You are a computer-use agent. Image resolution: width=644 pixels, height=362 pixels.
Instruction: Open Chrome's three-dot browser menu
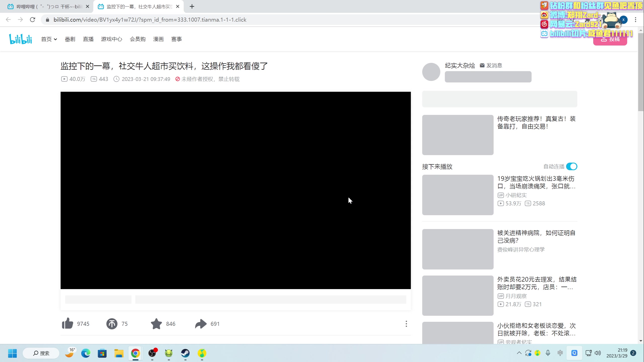635,20
